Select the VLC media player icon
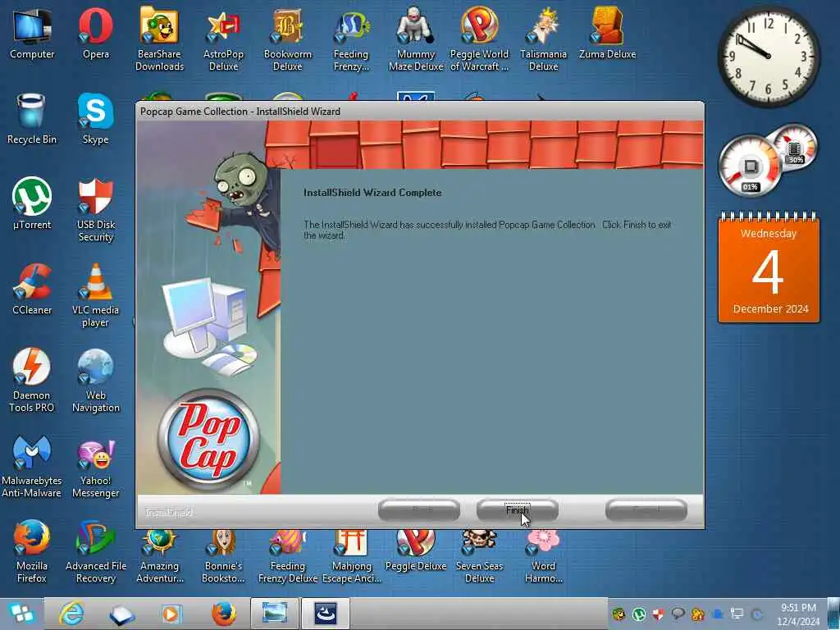This screenshot has width=840, height=630. [95, 294]
